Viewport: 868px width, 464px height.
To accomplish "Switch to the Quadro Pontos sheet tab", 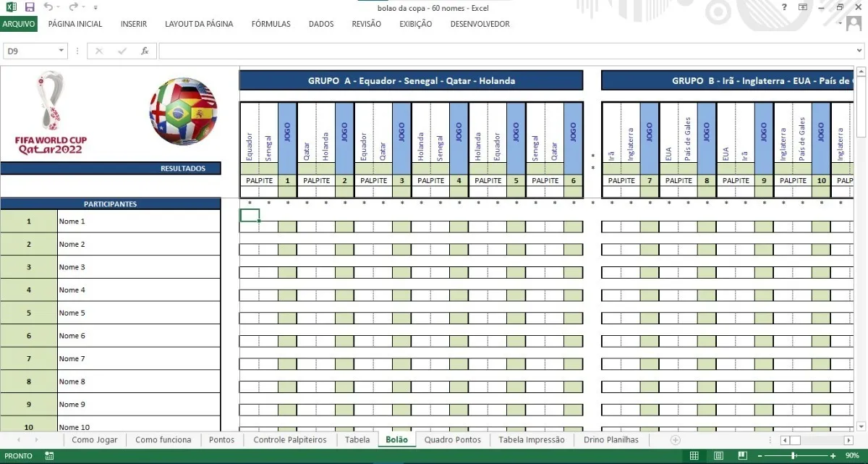I will 452,439.
